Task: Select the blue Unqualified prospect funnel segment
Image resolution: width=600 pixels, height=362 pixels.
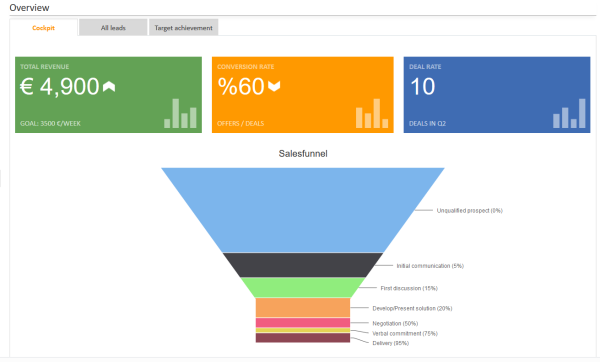Action: pos(303,210)
